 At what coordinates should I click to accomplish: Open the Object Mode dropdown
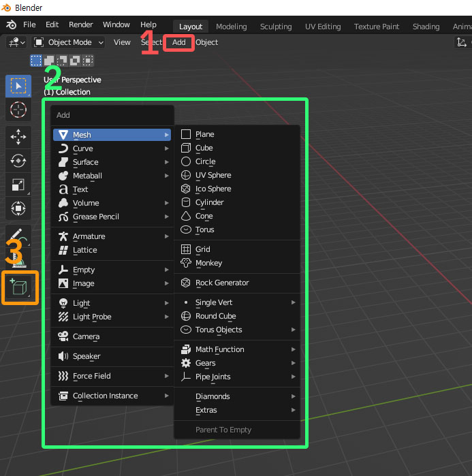coord(68,42)
